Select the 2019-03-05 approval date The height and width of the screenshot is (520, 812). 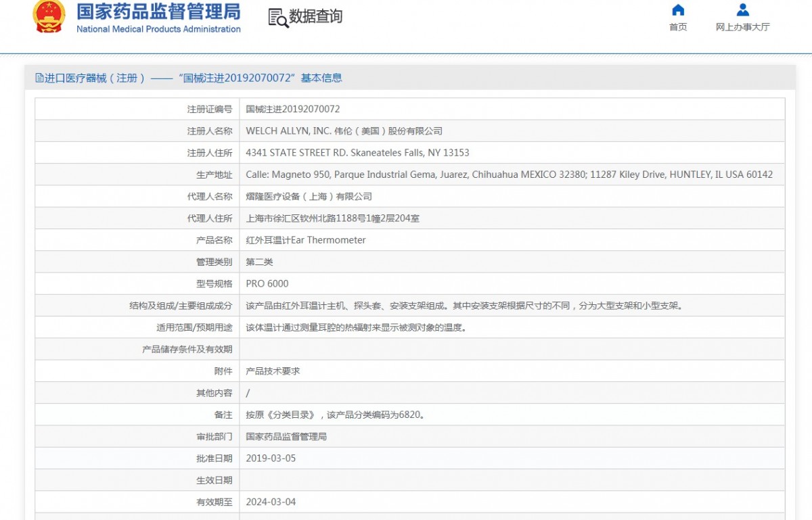pos(271,458)
